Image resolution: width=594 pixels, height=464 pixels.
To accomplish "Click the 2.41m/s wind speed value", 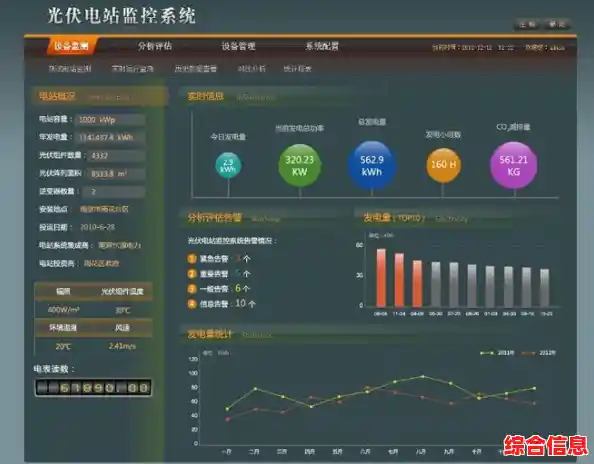I will click(x=122, y=346).
